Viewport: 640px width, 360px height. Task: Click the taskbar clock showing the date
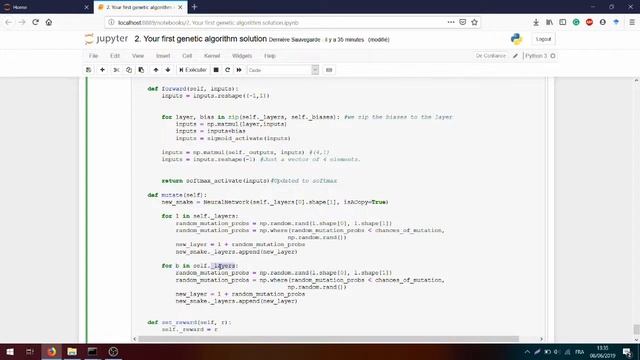click(602, 352)
